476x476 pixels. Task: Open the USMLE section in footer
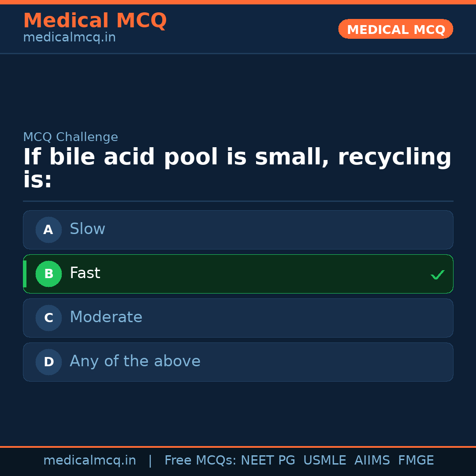(x=325, y=460)
